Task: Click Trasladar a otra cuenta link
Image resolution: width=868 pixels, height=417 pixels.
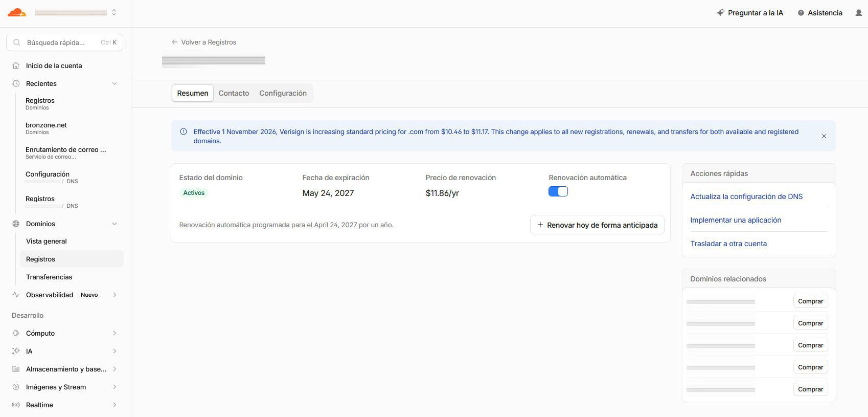Action: 728,244
